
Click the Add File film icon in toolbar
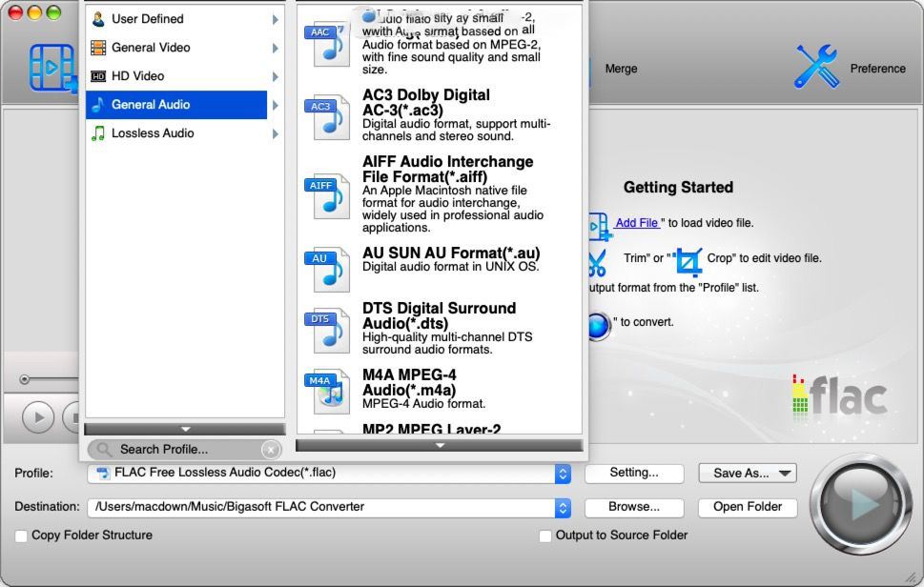tap(53, 68)
